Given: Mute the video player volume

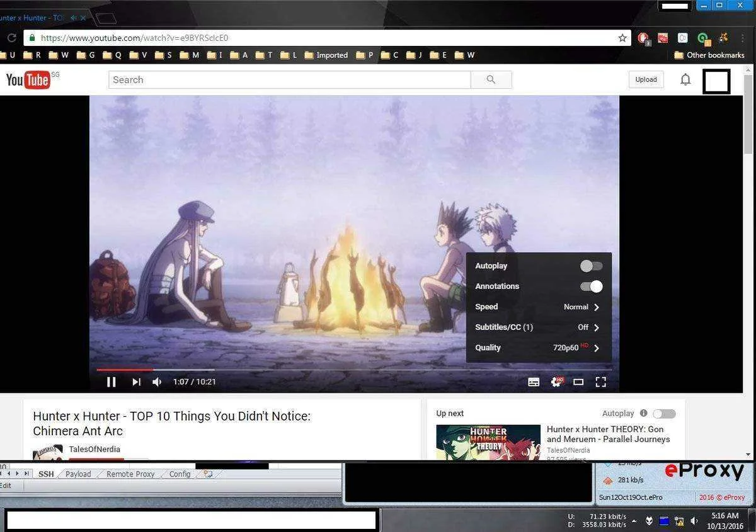Looking at the screenshot, I should click(x=157, y=382).
